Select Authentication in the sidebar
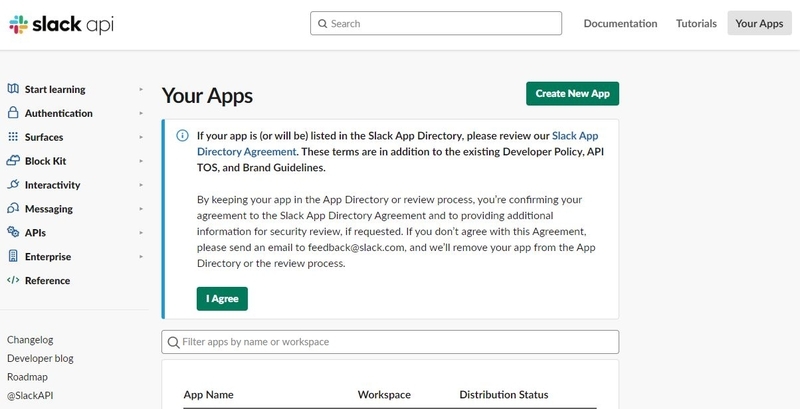Image resolution: width=800 pixels, height=409 pixels. [x=59, y=113]
